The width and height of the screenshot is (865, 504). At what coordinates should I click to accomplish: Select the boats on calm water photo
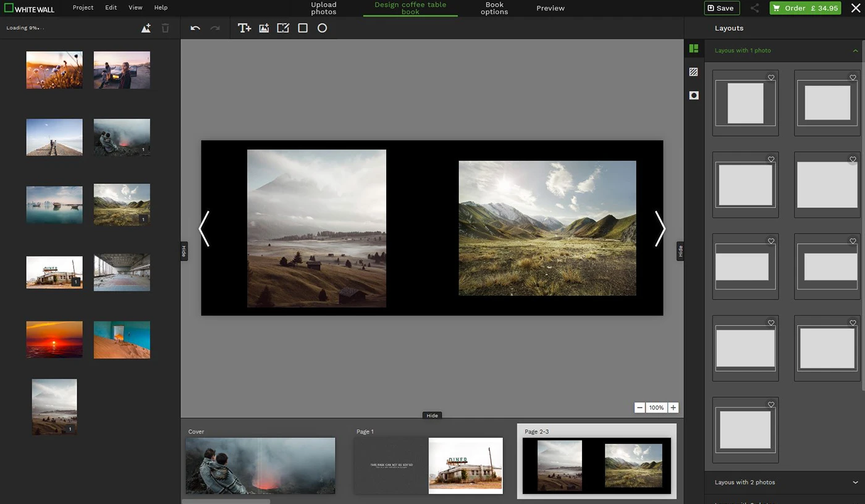click(54, 205)
